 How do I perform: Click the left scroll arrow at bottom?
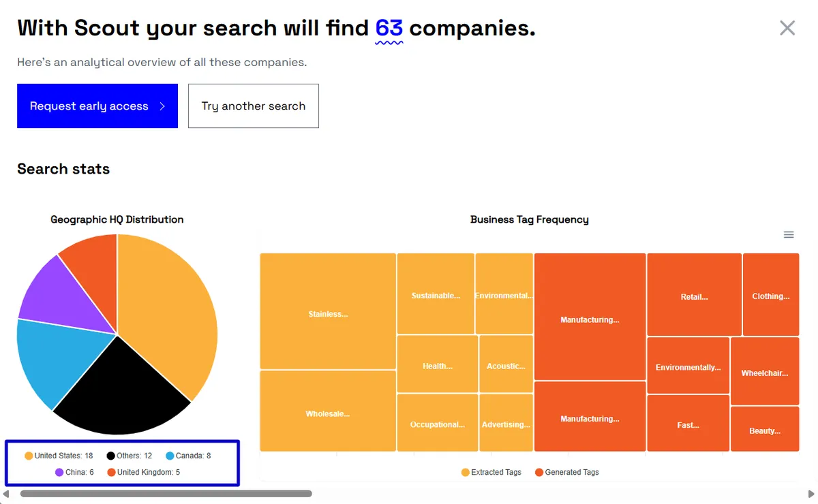pyautogui.click(x=6, y=494)
